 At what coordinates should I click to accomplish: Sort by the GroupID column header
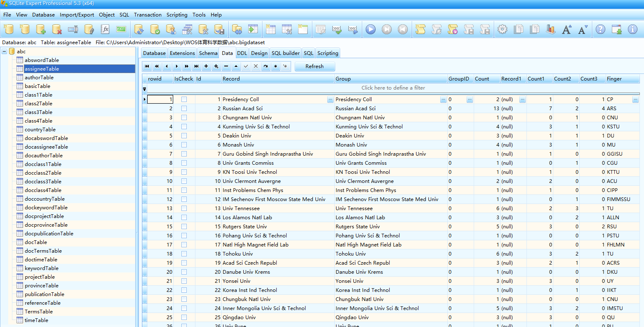tap(460, 79)
